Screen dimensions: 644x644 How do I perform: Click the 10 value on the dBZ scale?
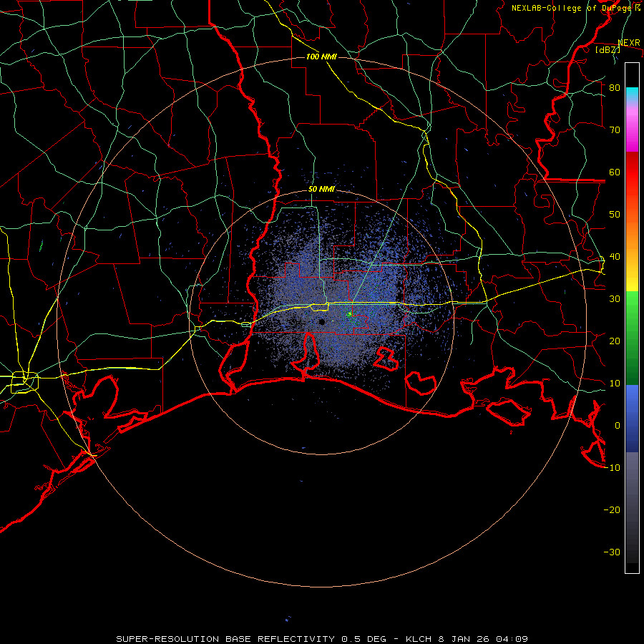click(615, 384)
